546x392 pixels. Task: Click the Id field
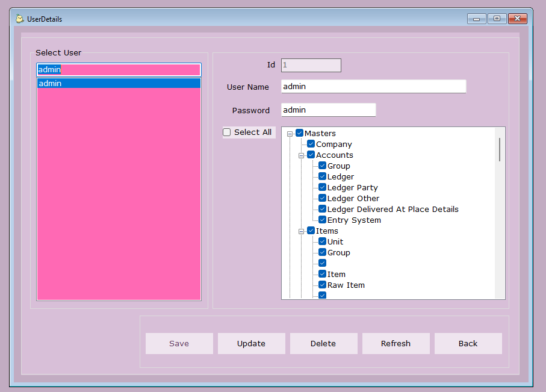[x=311, y=65]
